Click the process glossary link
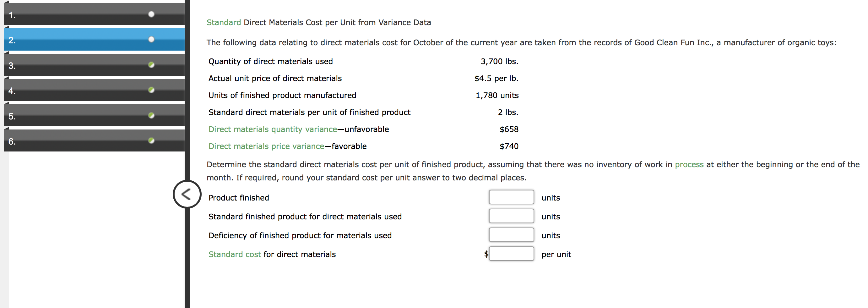Image resolution: width=868 pixels, height=308 pixels. (x=690, y=164)
